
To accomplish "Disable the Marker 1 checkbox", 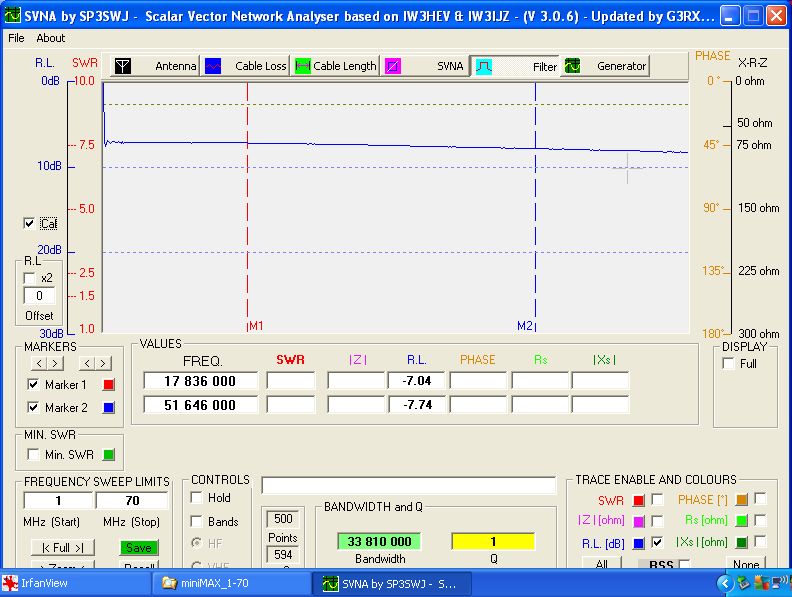I will pos(33,384).
